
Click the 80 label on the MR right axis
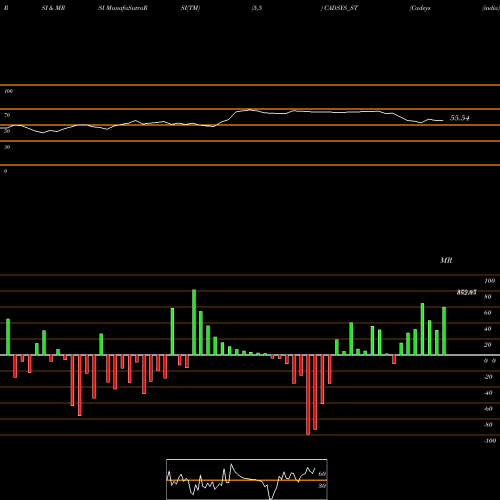coord(488,297)
